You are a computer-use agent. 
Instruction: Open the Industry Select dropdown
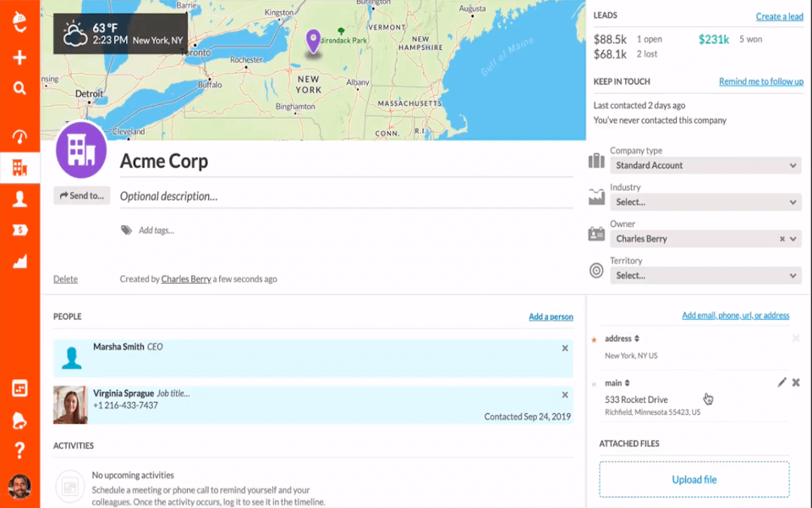705,202
